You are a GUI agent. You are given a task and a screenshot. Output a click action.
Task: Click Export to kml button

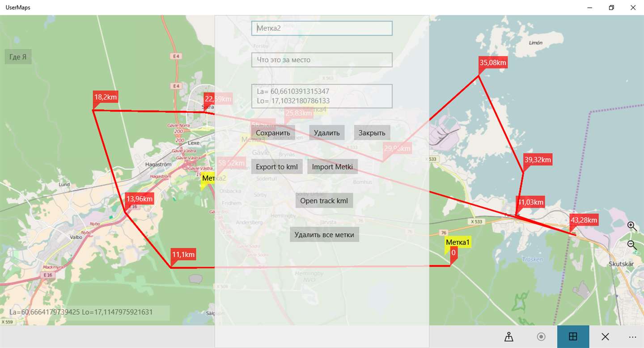277,166
